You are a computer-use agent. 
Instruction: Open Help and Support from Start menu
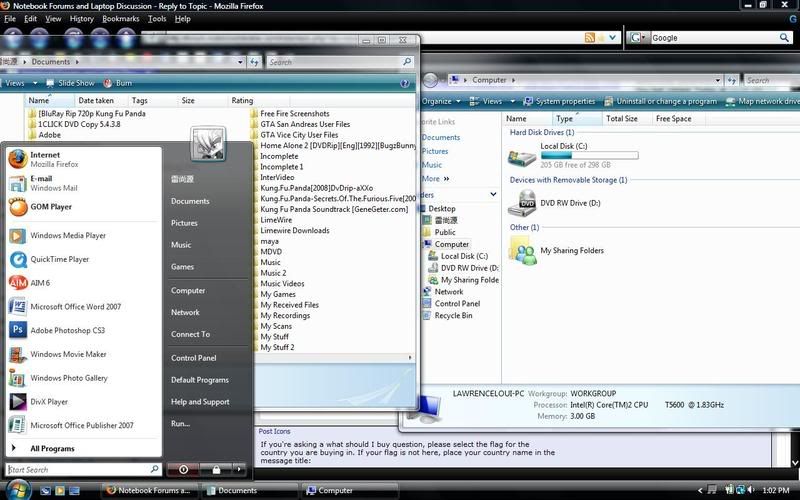[200, 402]
